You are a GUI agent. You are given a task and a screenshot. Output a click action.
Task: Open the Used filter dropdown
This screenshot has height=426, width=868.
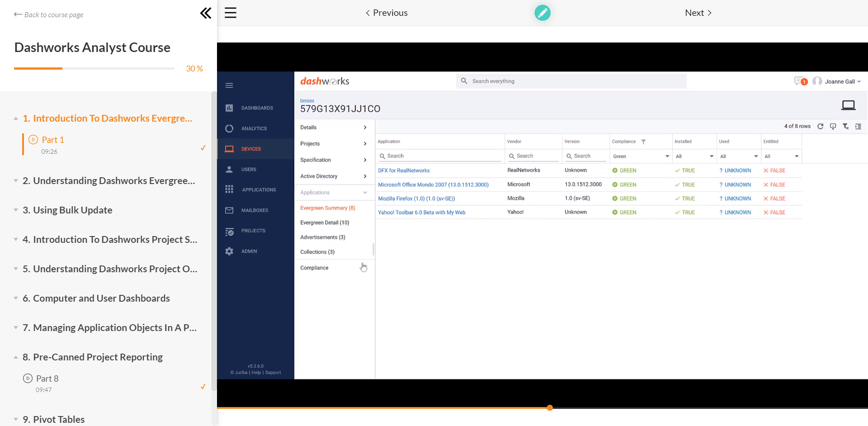click(738, 156)
